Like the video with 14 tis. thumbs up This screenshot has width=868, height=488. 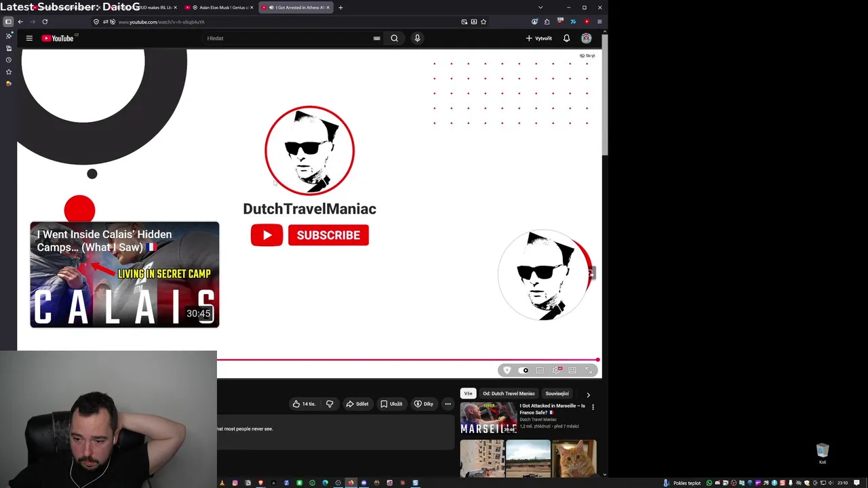coord(304,404)
